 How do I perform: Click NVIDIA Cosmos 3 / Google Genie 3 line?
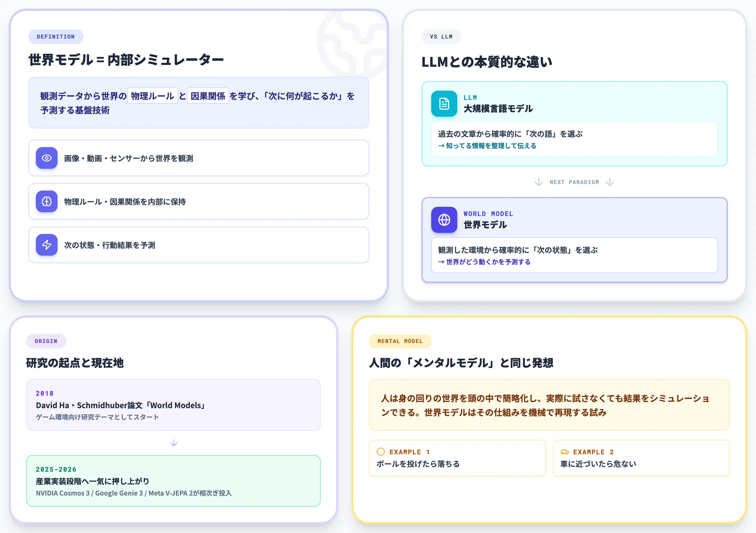(134, 493)
